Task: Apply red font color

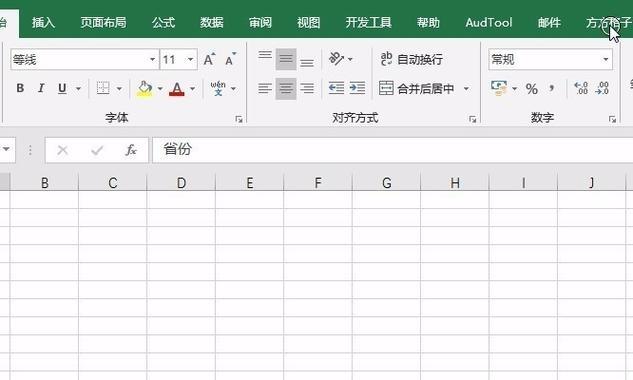Action: coord(177,88)
